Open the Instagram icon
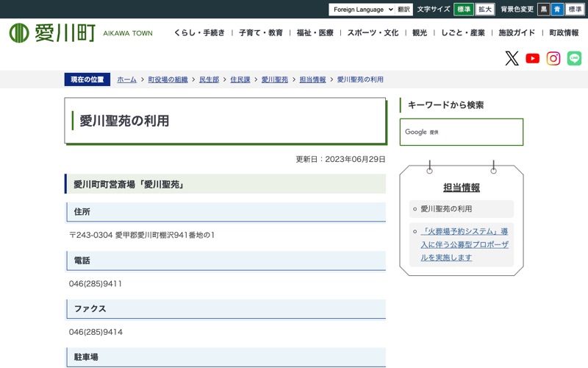This screenshot has width=588, height=368. 553,58
